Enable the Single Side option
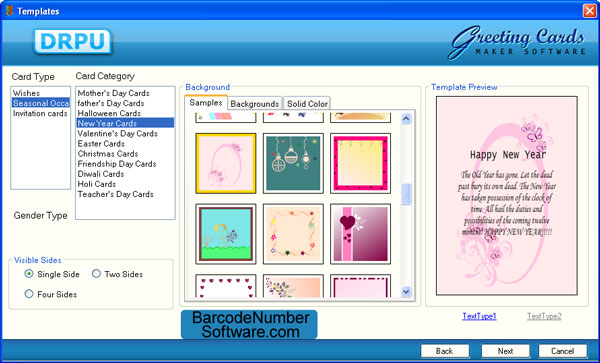Screen dimensions: 600x363 pos(29,274)
